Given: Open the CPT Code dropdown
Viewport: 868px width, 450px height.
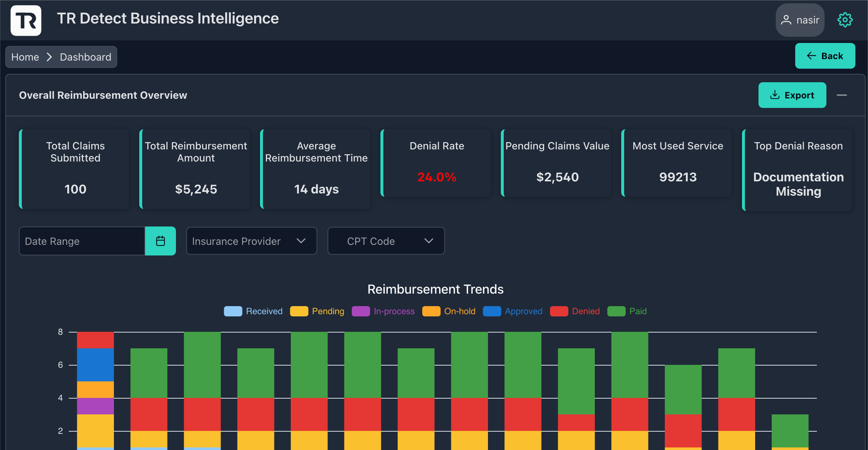Looking at the screenshot, I should pyautogui.click(x=386, y=241).
